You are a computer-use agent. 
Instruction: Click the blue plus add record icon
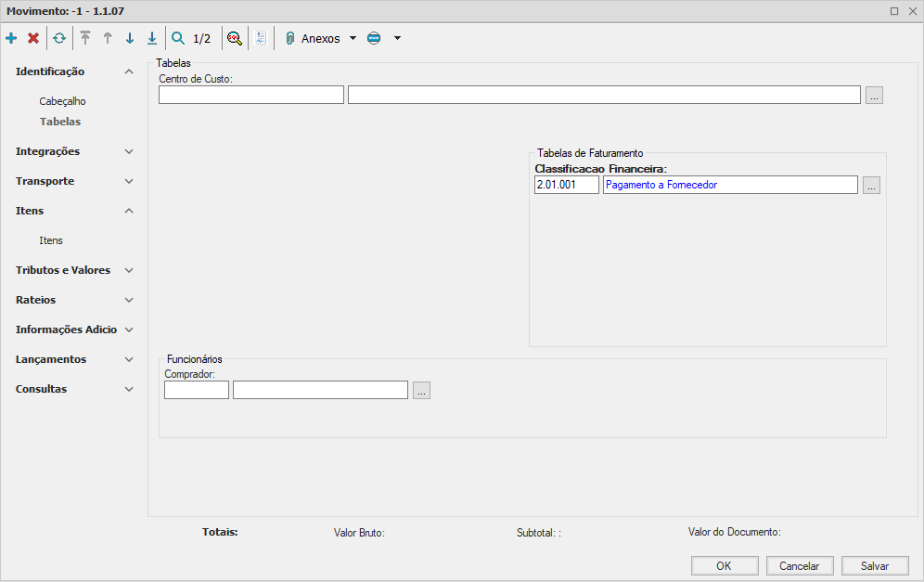click(x=11, y=39)
